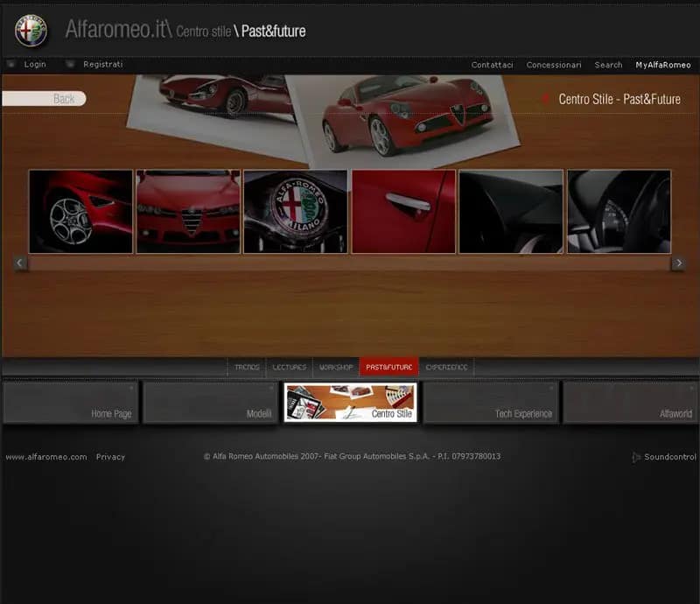
Task: Select the Past&Future tab
Action: (388, 368)
